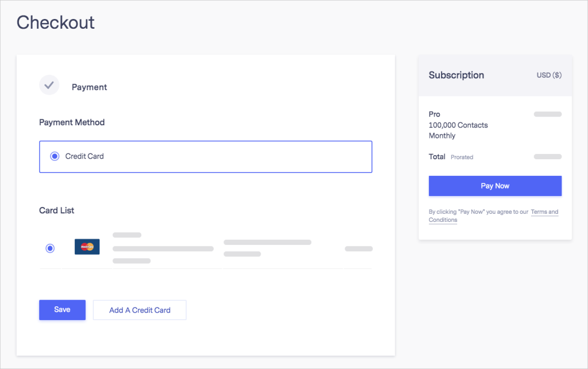The image size is (588, 369).
Task: Click the USD ($) currency label
Action: (549, 75)
